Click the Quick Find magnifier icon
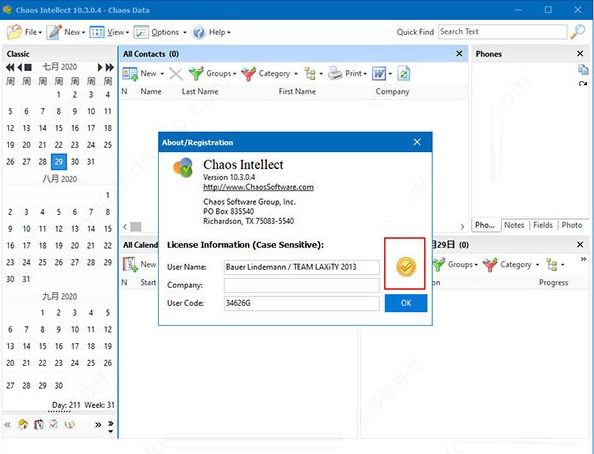Screen dimensions: 594x454 click(x=578, y=32)
